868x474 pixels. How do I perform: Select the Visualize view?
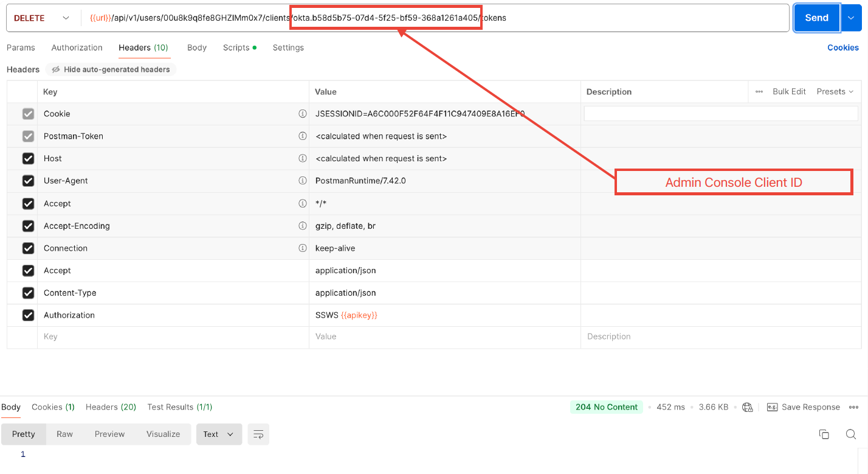coord(163,434)
